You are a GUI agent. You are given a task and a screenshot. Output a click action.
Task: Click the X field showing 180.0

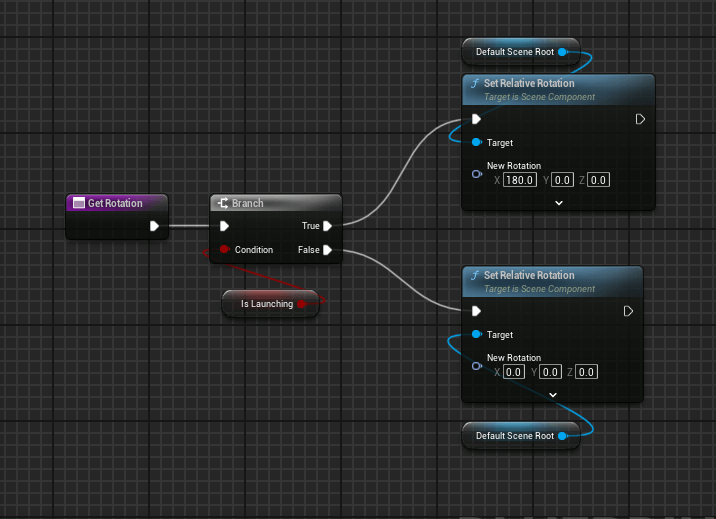(520, 180)
